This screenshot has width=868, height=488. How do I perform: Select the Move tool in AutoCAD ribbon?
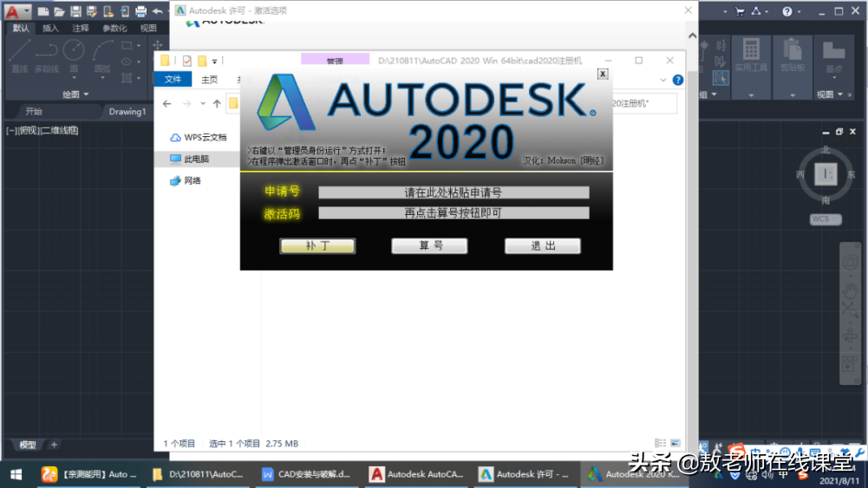[x=158, y=45]
